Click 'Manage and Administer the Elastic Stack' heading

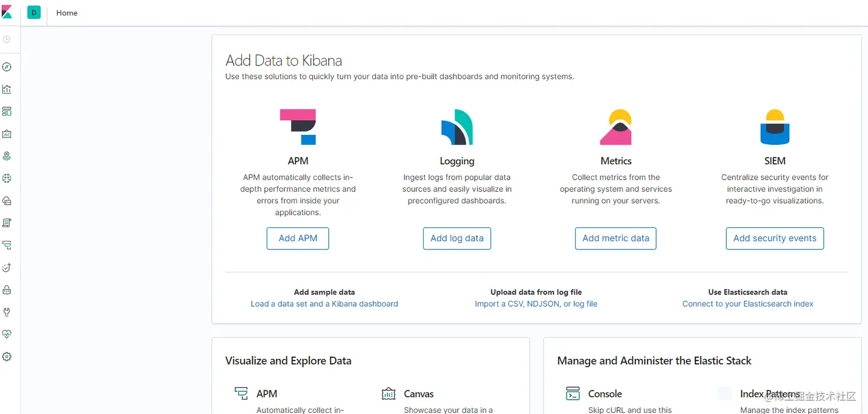[654, 361]
